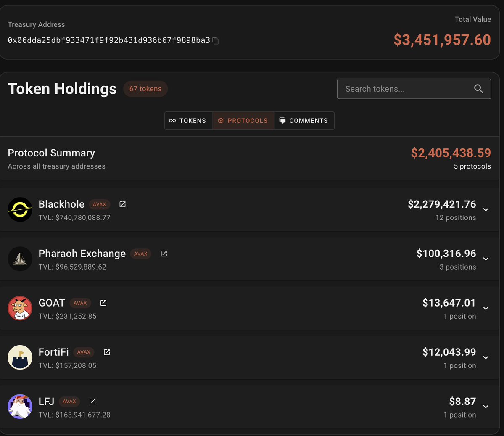Screen dimensions: 504x436
Task: Click the LFJ protocol name
Action: [x=46, y=401]
